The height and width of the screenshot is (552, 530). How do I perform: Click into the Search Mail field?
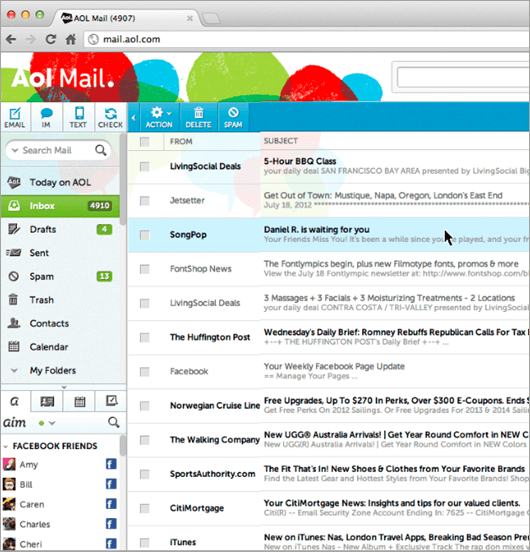[58, 150]
